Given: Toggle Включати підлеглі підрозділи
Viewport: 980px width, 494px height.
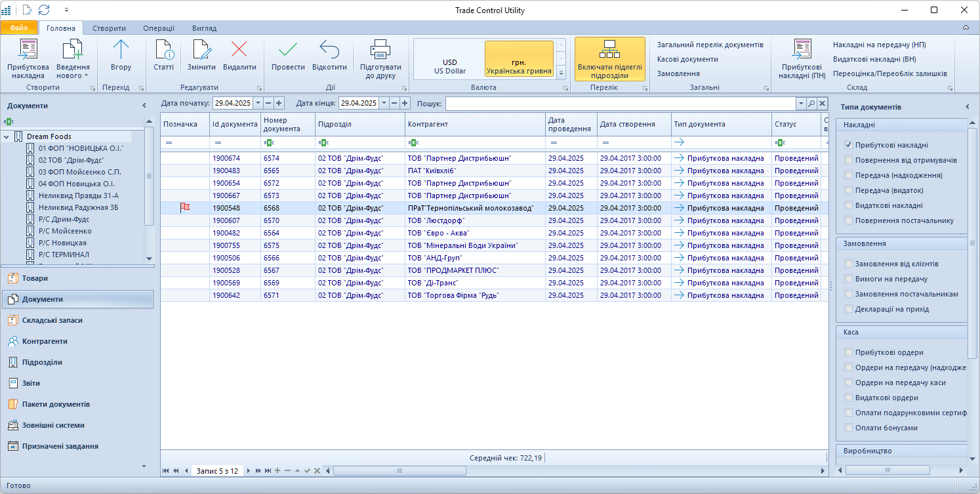Looking at the screenshot, I should click(610, 59).
